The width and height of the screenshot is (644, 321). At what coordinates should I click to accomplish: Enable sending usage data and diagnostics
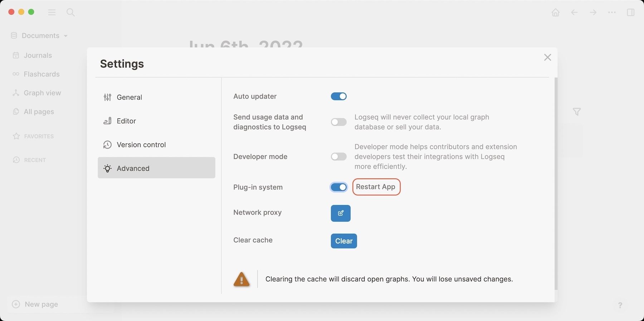(338, 122)
